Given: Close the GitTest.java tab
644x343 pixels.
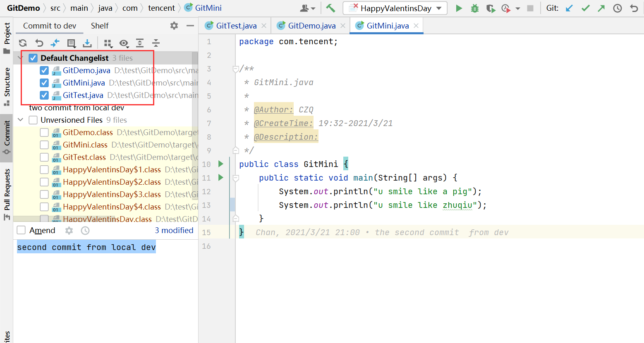Looking at the screenshot, I should coord(264,26).
